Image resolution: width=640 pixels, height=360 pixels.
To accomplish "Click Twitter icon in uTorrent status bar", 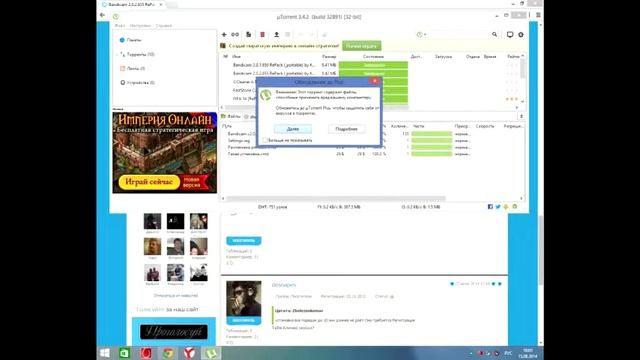I will click(x=498, y=207).
